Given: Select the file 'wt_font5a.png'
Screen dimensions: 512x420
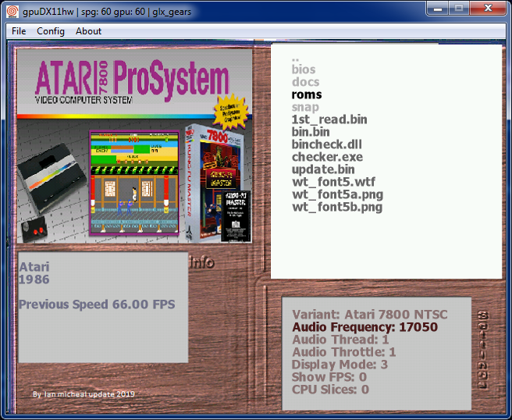Looking at the screenshot, I should tap(338, 194).
